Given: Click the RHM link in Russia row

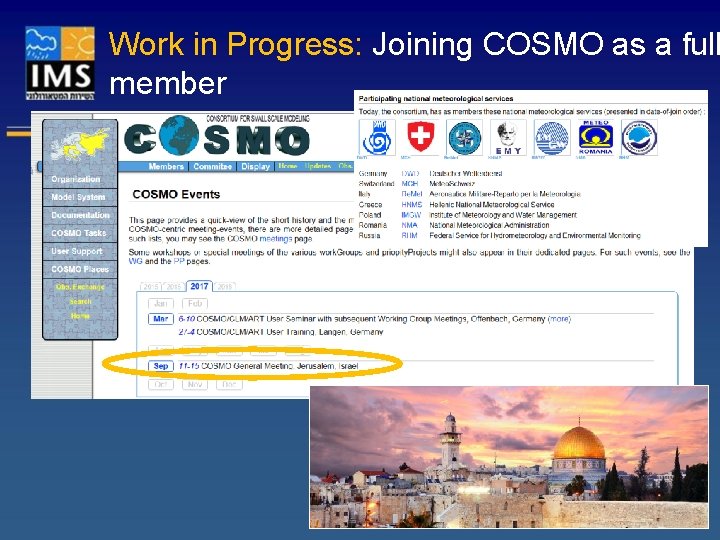Looking at the screenshot, I should click(409, 235).
